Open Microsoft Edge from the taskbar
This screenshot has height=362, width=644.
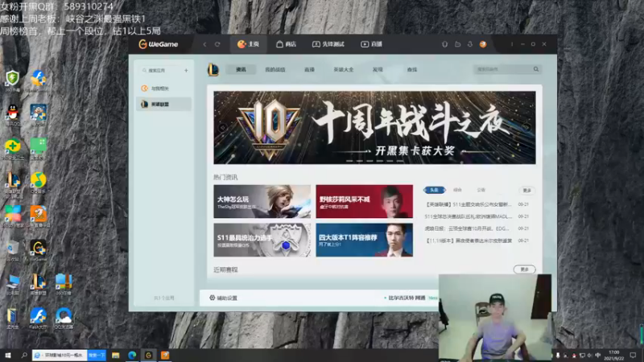pyautogui.click(x=132, y=356)
